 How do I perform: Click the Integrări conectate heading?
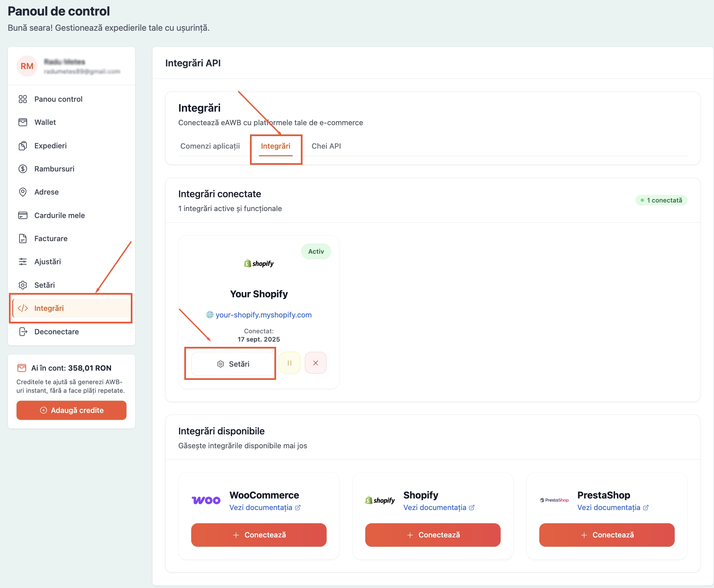coord(219,194)
